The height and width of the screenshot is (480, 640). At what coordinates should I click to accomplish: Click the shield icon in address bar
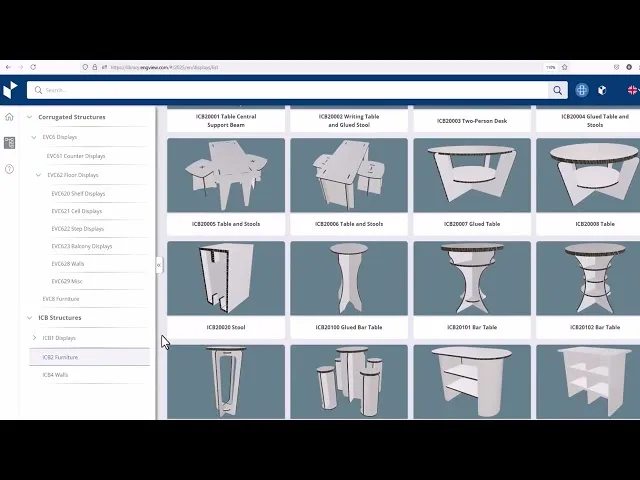(85, 67)
